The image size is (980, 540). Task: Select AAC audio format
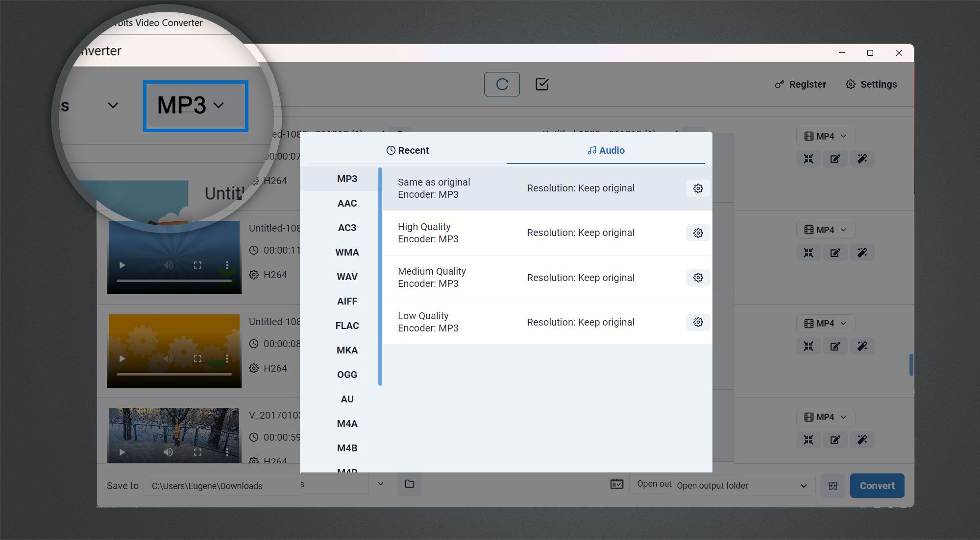tap(346, 203)
